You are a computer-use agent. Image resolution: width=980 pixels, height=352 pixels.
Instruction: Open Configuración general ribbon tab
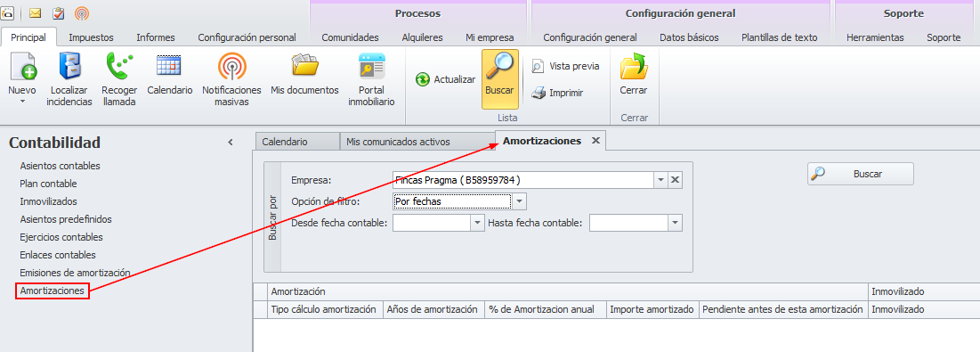590,37
